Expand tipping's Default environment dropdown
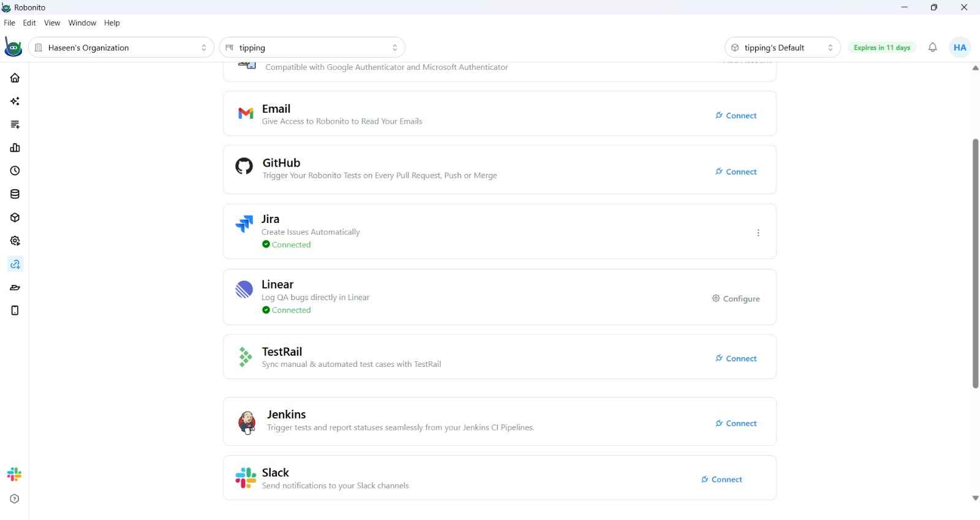The image size is (980, 520). tap(782, 47)
